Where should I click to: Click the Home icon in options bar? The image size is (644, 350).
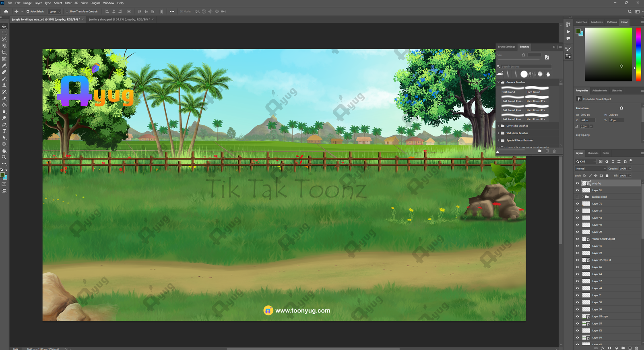[6, 12]
